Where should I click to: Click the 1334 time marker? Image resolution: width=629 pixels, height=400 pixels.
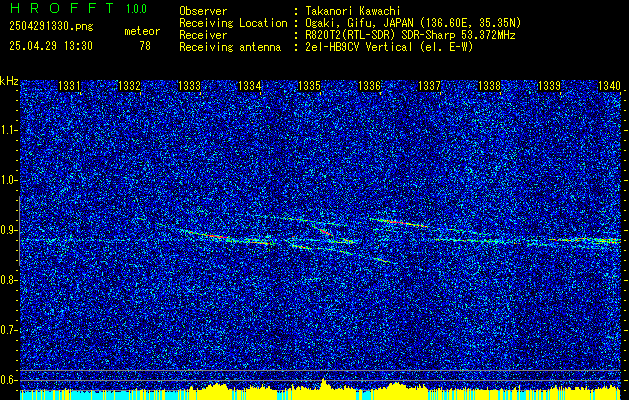tap(250, 86)
